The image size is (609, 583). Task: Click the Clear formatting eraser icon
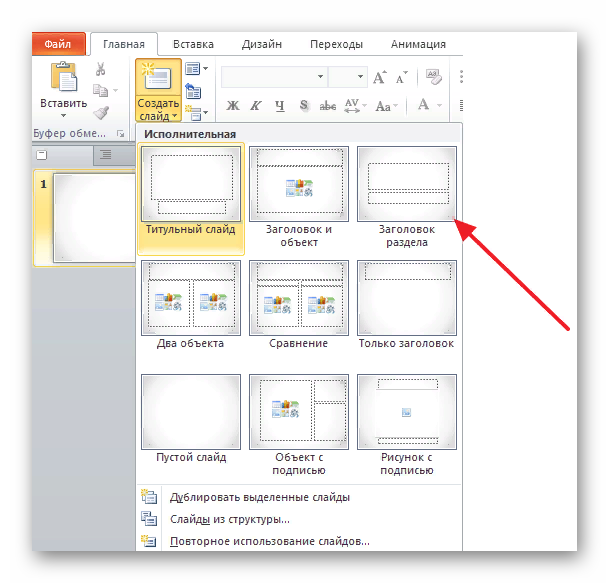(434, 77)
